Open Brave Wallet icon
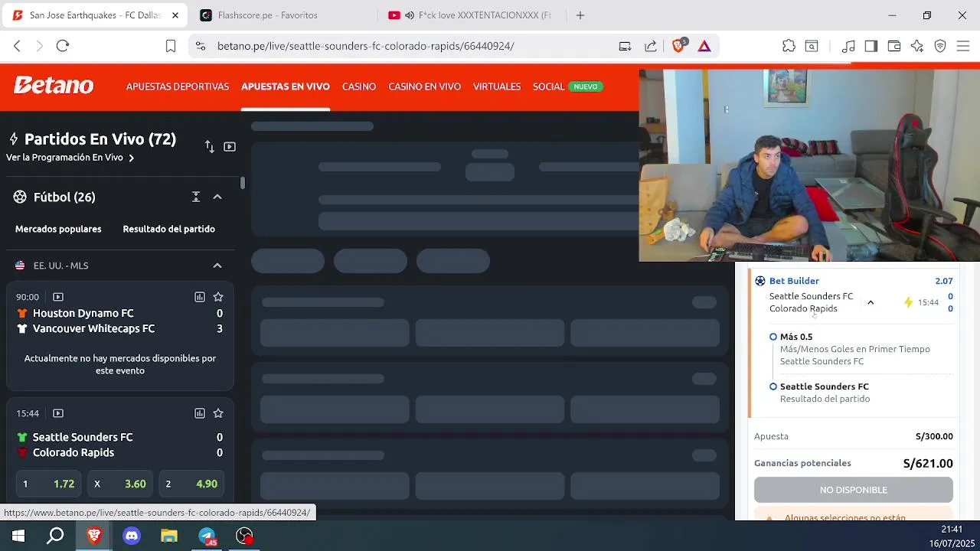The image size is (980, 551). coord(893,46)
